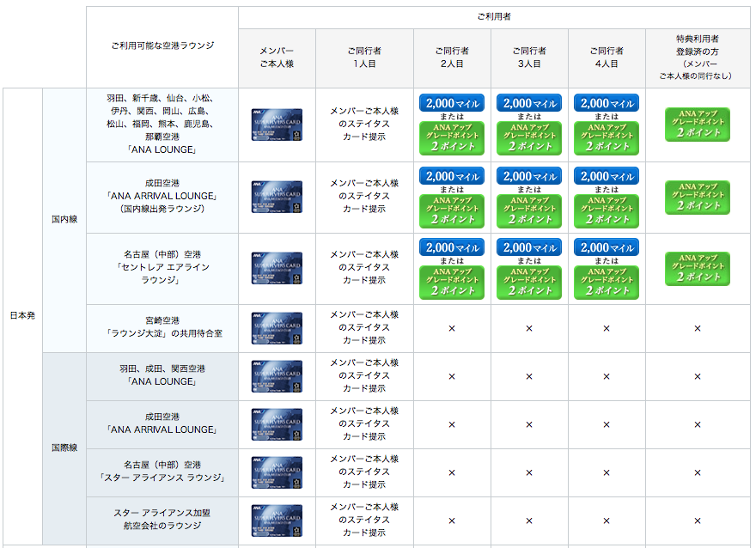
Task: Click the card image in the 国際線 成田空港 ARRIVAL LOUNGE row
Action: 277,424
